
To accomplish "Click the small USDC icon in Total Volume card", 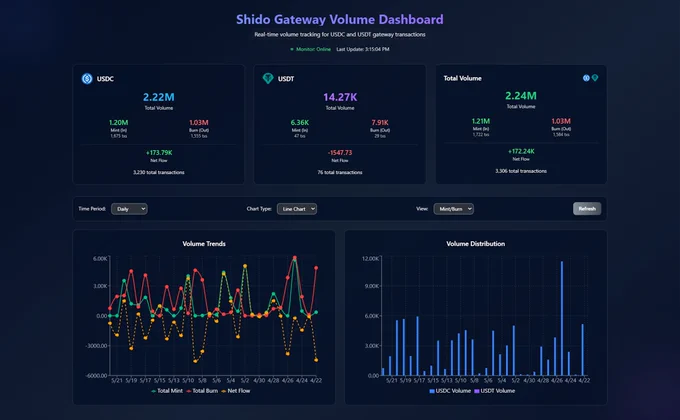I will (x=586, y=78).
